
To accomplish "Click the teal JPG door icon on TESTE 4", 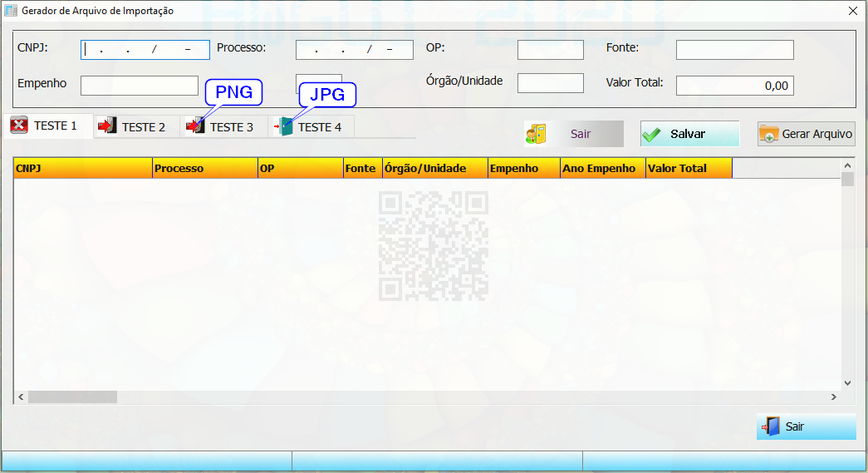I will pos(283,127).
